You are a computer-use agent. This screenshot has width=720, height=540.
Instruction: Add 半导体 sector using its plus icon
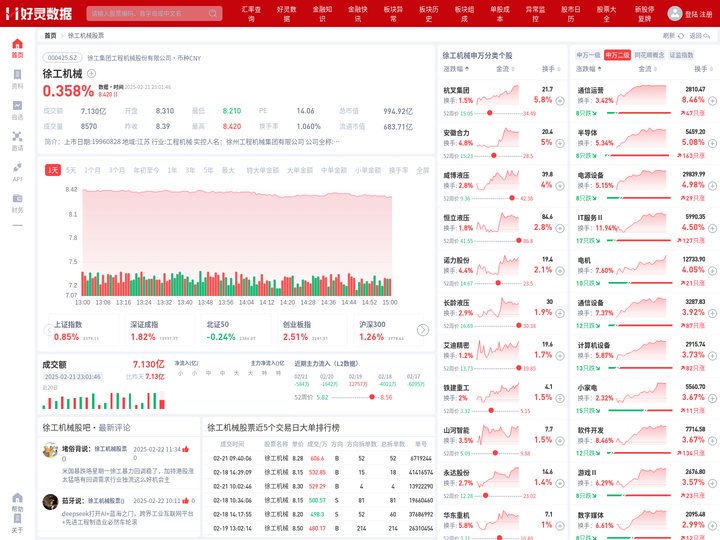click(x=712, y=143)
